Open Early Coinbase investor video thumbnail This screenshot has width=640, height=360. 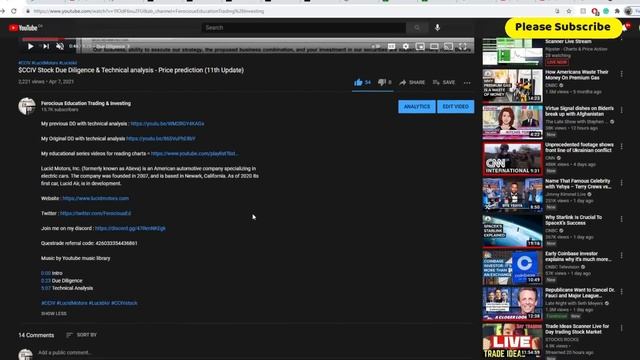tap(513, 267)
